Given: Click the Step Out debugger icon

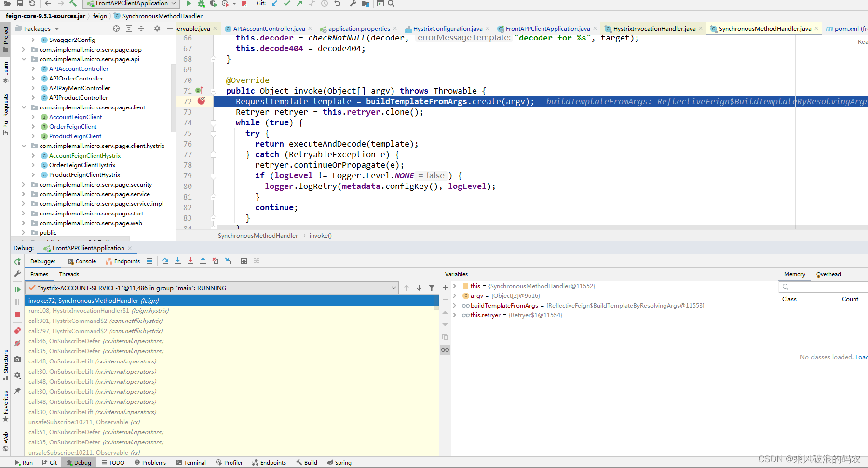Looking at the screenshot, I should click(x=203, y=261).
